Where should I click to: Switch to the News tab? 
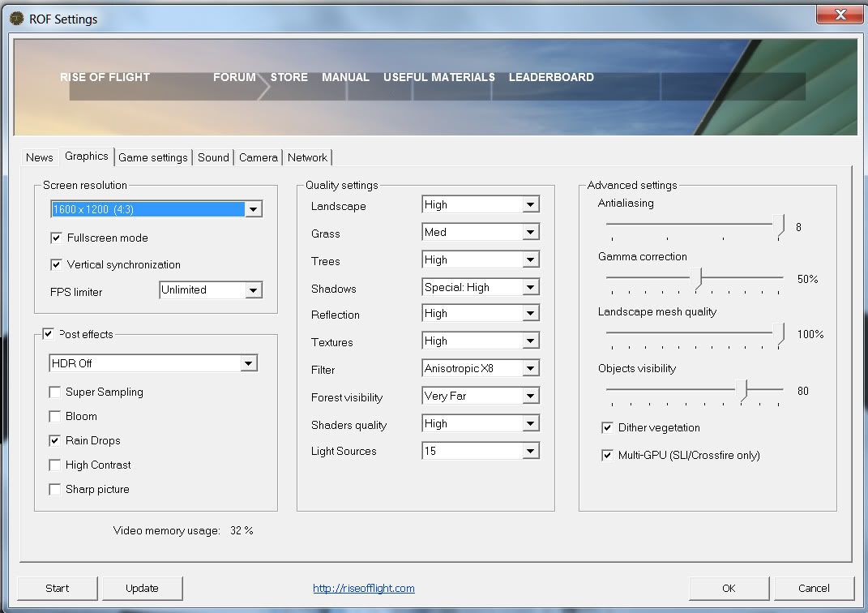pos(39,157)
